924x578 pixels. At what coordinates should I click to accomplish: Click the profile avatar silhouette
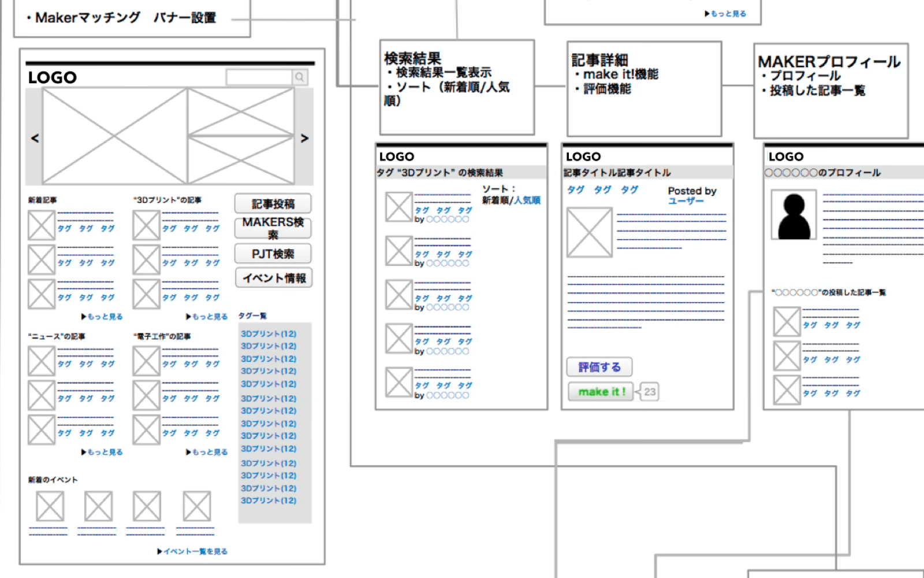(793, 216)
